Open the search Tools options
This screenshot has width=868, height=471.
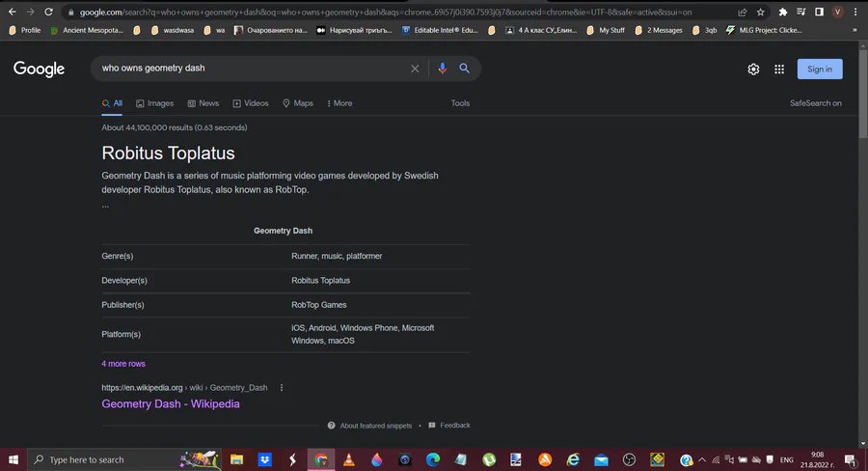click(460, 103)
